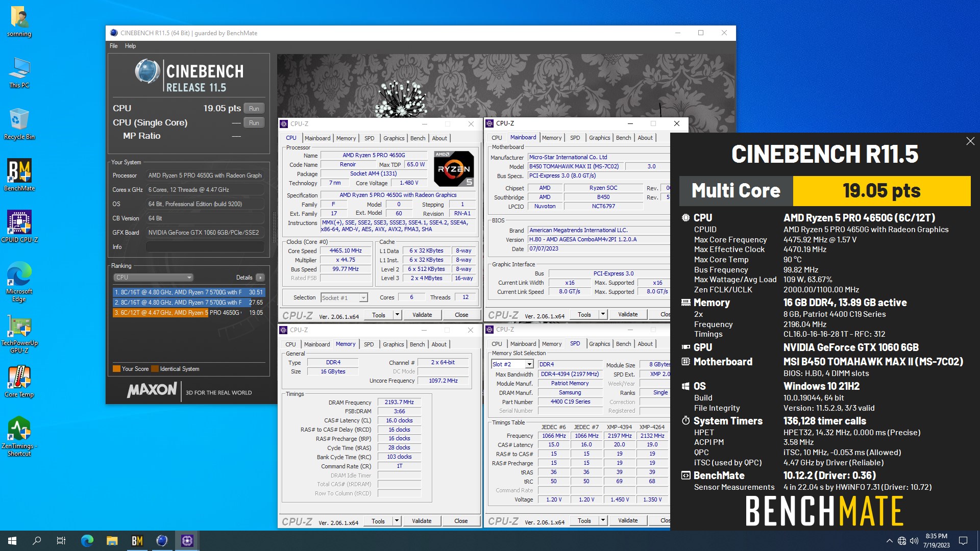Expand Tools arrow in Mainboard CPU-Z window
The width and height of the screenshot is (980, 551).
tap(603, 314)
